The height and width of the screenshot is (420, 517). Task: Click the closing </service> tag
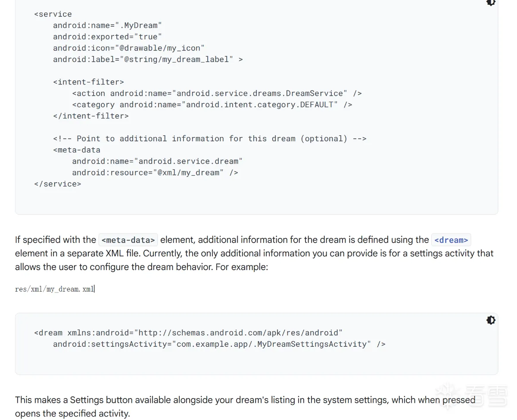(57, 184)
